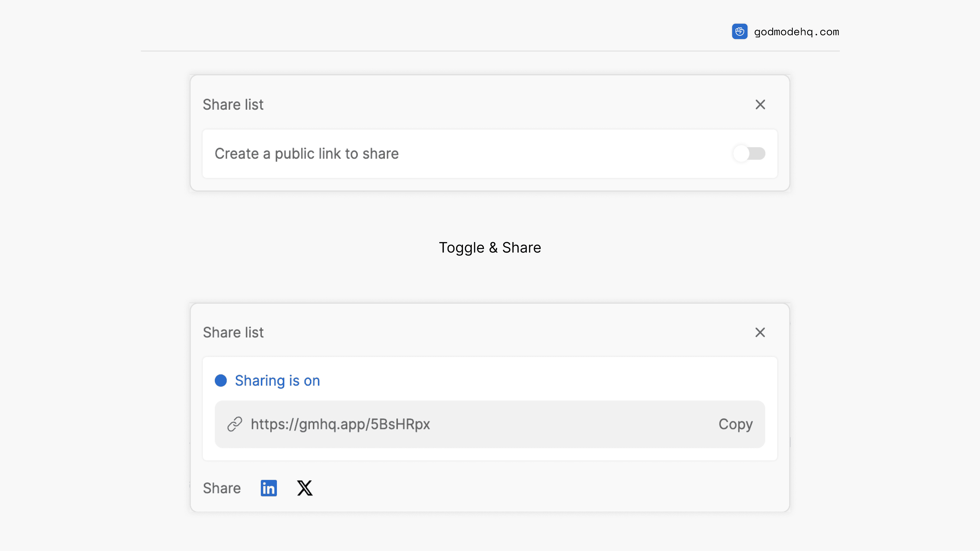Copy the public share link

735,424
